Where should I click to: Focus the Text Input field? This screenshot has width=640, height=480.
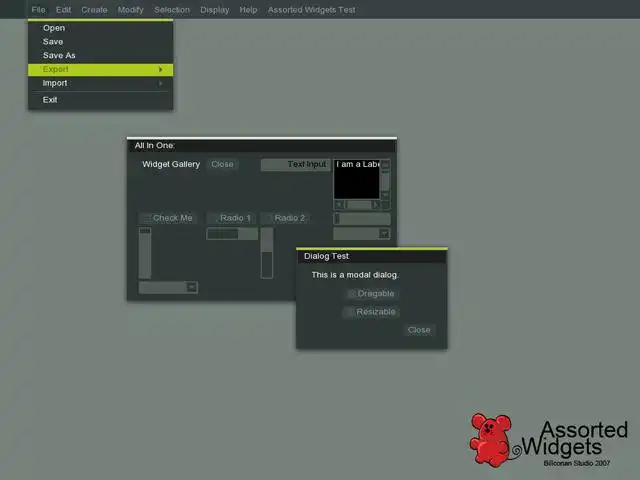296,164
